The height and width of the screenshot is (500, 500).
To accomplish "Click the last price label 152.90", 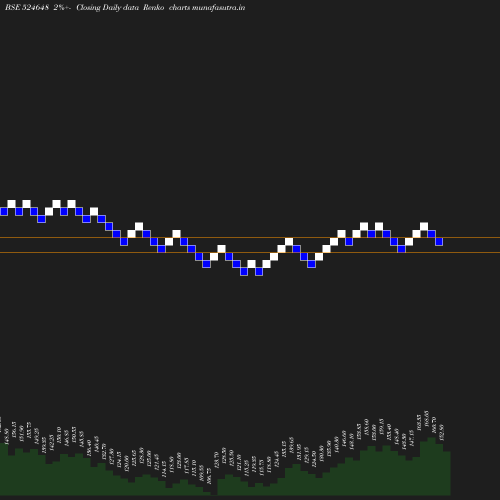I will (442, 432).
